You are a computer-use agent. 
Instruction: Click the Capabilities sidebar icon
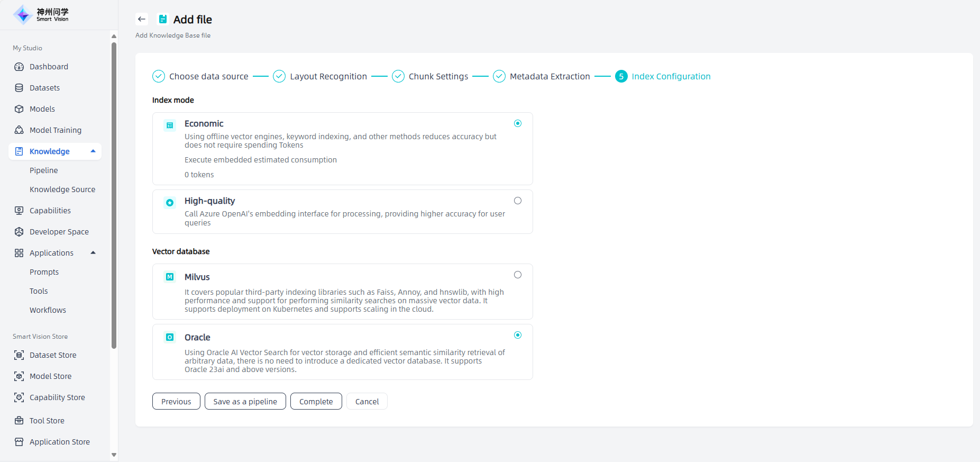pos(19,211)
